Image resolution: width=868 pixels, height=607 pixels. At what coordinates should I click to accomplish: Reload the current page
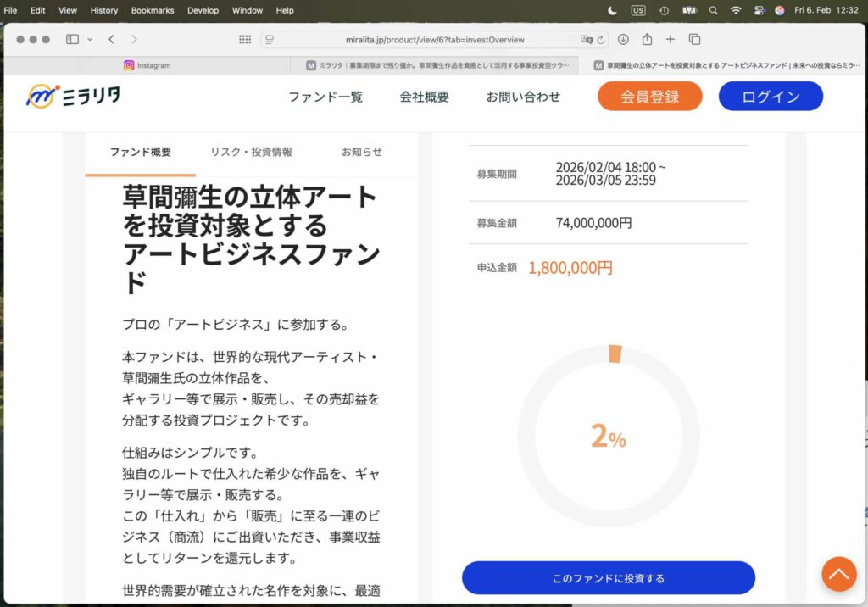click(x=601, y=39)
